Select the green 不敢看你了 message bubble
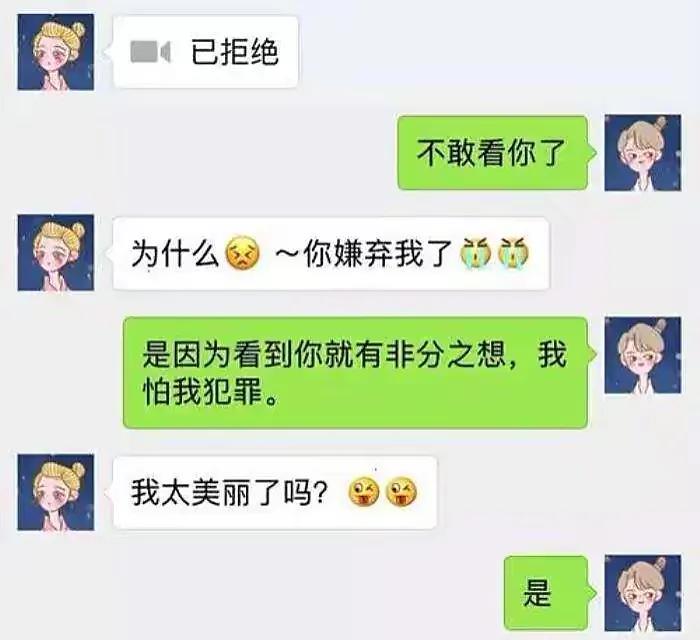Screen dimensions: 700x640 (493, 153)
